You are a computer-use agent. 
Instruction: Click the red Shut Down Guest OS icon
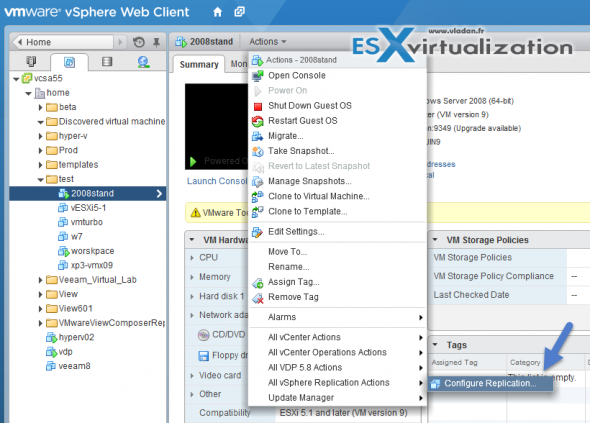point(258,107)
